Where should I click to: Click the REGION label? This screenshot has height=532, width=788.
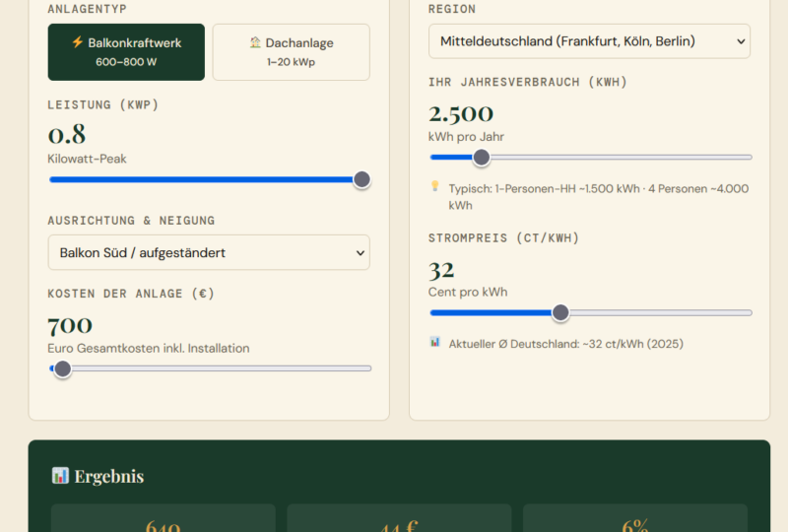point(452,9)
